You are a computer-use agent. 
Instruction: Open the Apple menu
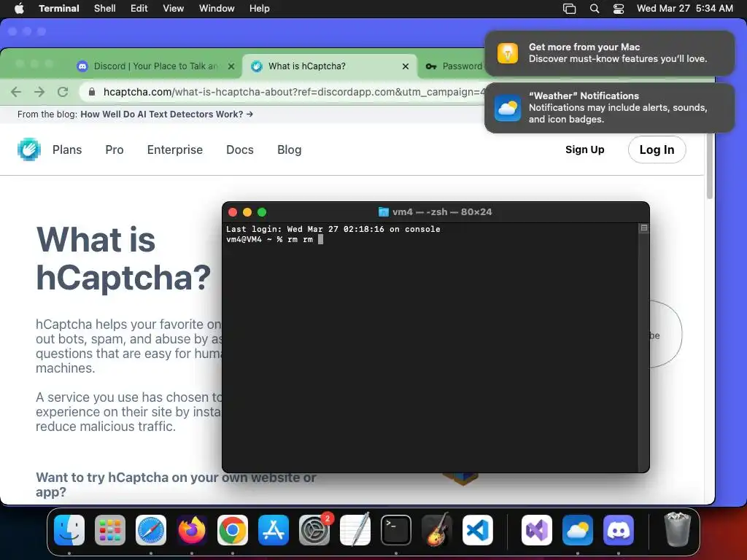(x=19, y=9)
